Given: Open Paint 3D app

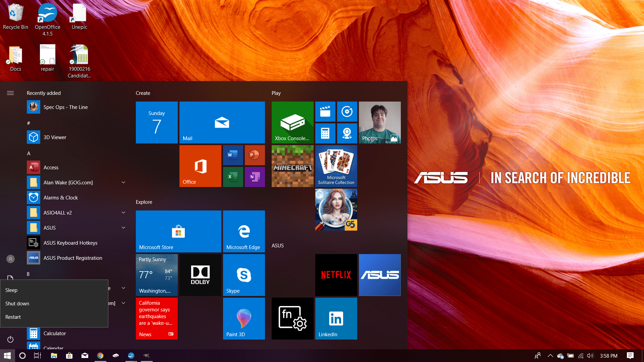Looking at the screenshot, I should click(244, 318).
